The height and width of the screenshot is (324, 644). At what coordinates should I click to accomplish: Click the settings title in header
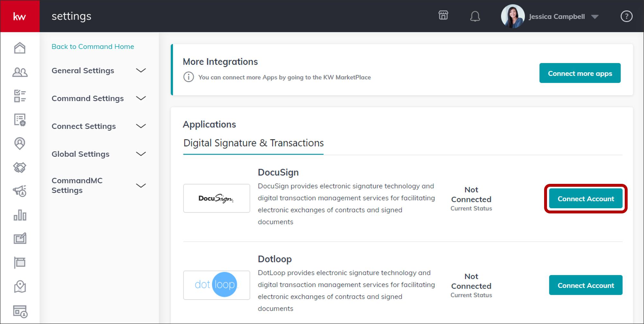click(71, 16)
